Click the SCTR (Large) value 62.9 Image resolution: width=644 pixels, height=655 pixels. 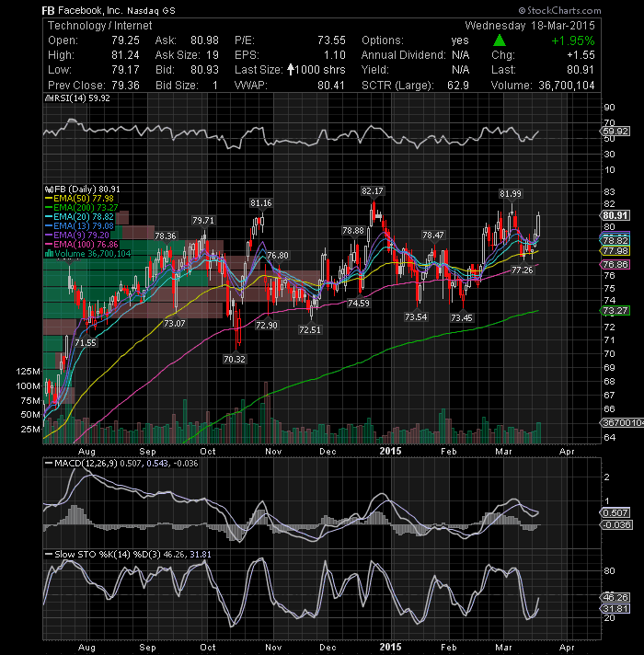[x=458, y=86]
